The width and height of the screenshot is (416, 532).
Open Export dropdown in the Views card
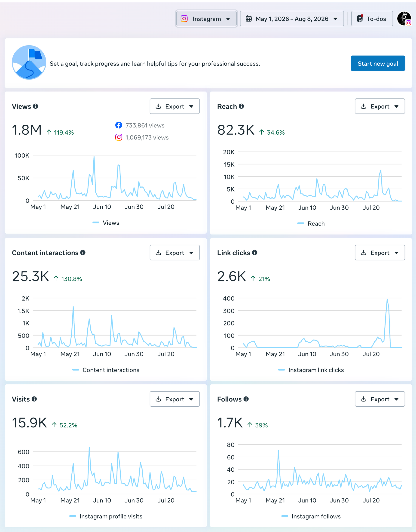[175, 106]
